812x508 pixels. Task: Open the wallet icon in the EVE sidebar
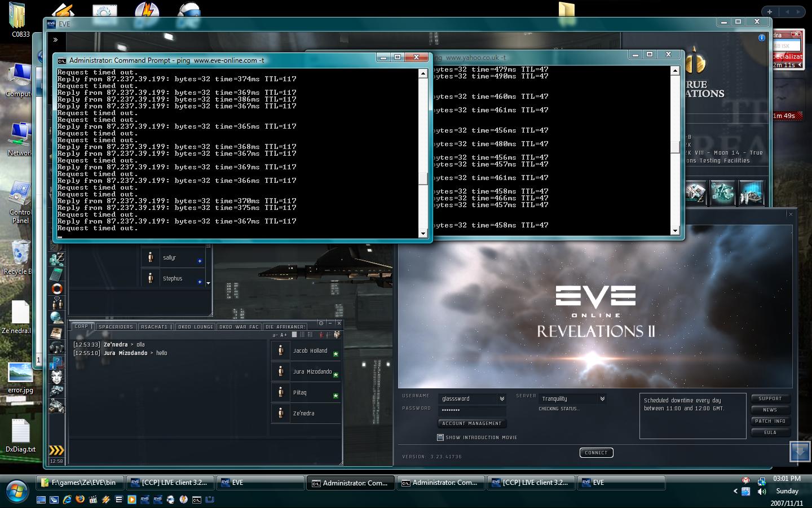click(x=57, y=259)
